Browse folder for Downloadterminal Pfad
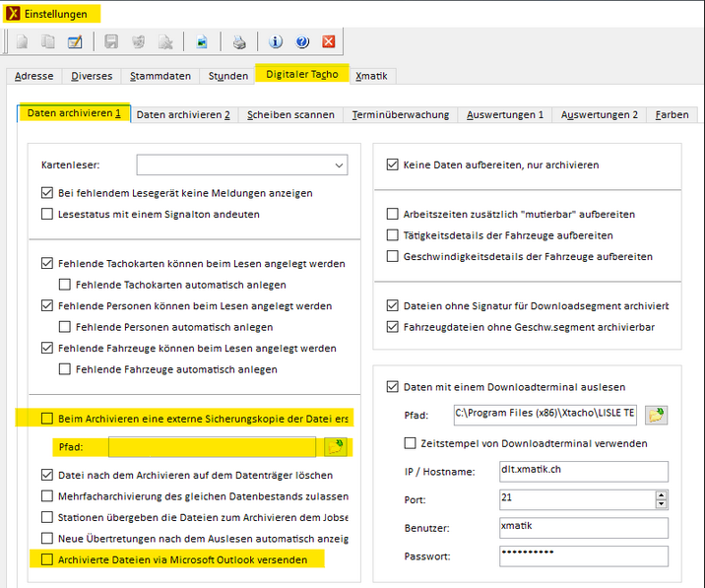 pos(656,415)
